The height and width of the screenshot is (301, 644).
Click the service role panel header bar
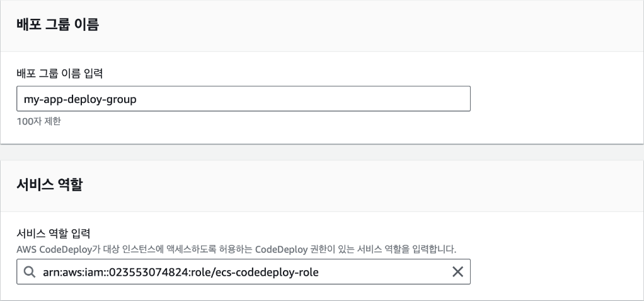pyautogui.click(x=322, y=186)
